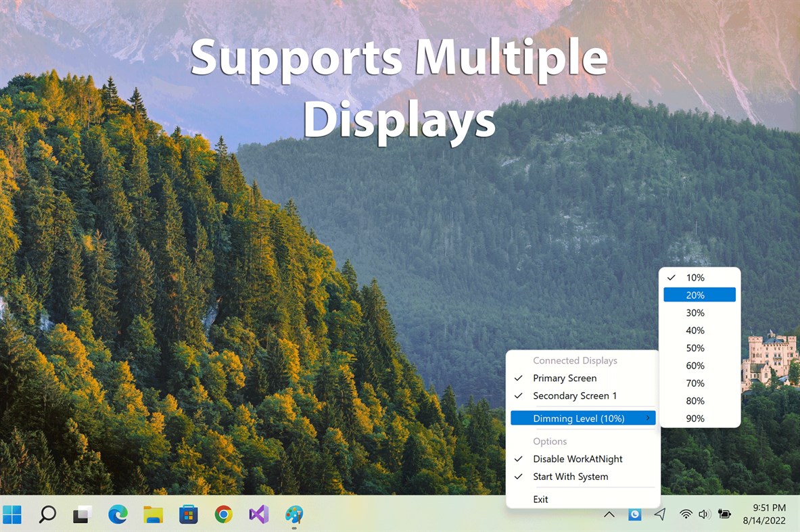Open the WiFi network icon in system tray

(x=685, y=514)
